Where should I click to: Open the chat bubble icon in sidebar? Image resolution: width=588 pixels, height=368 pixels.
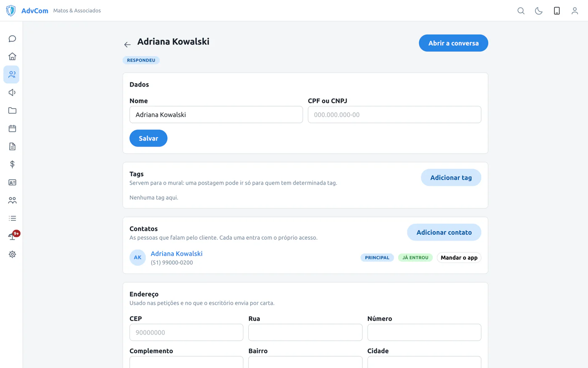point(12,39)
